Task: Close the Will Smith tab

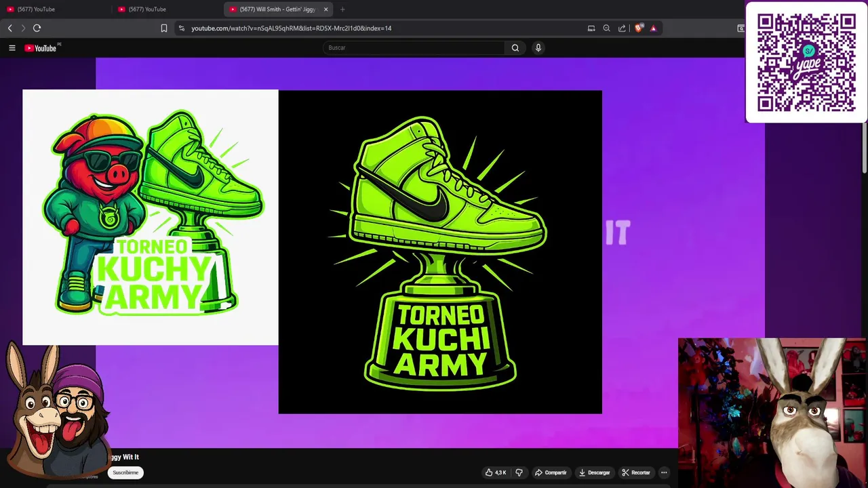Action: pos(325,9)
